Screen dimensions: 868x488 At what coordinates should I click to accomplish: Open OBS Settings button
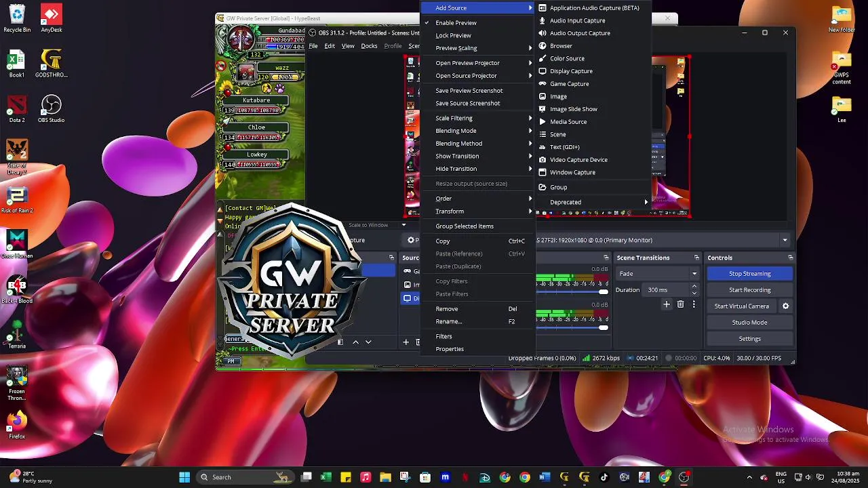pyautogui.click(x=749, y=339)
